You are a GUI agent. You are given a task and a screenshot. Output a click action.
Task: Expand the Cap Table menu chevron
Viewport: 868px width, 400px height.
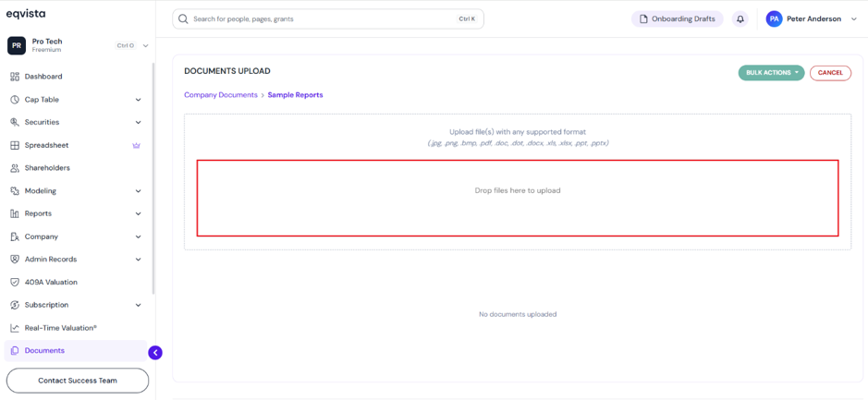(139, 100)
